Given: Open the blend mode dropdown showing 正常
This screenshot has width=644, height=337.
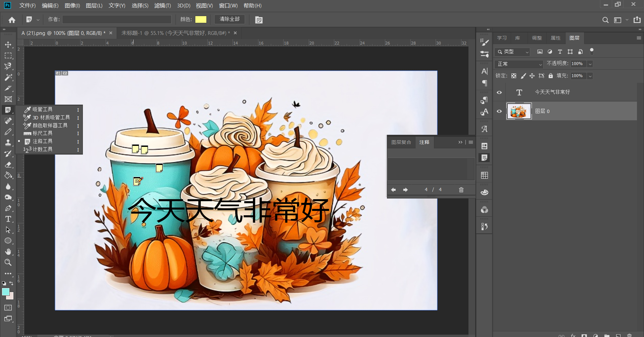Looking at the screenshot, I should (518, 64).
